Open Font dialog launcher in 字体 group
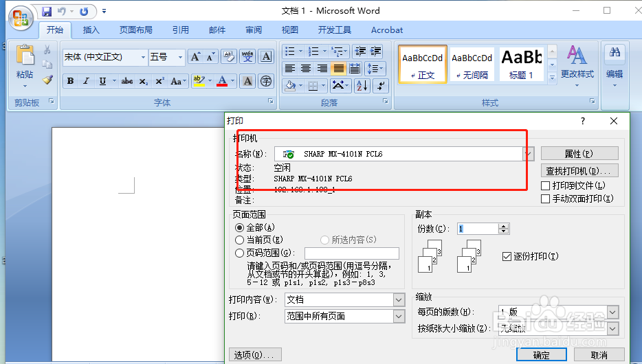This screenshot has width=642, height=364. 271,101
